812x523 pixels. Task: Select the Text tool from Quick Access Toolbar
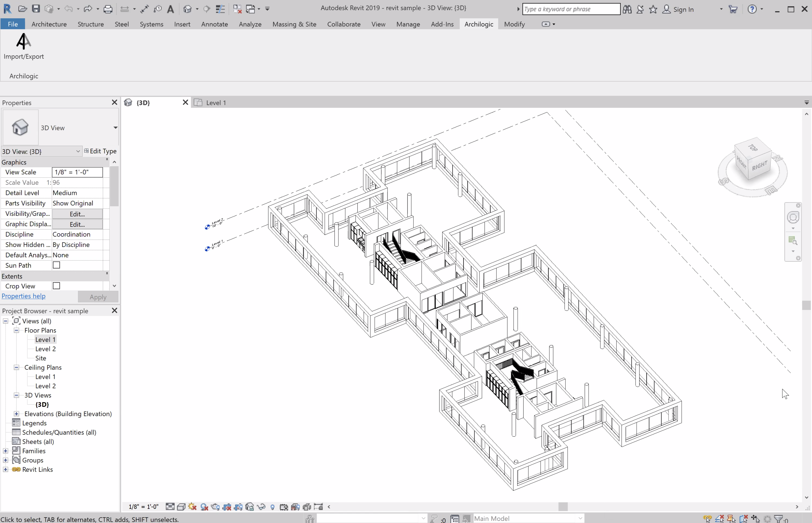pyautogui.click(x=171, y=9)
